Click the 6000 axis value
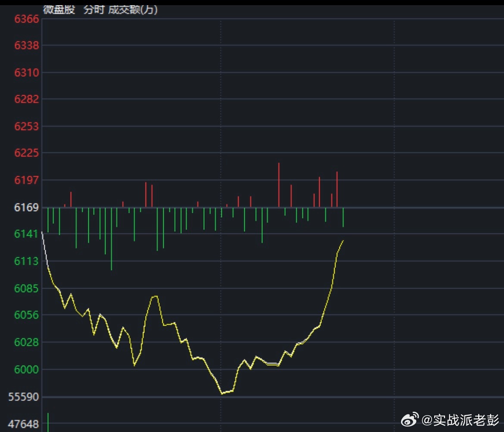The width and height of the screenshot is (504, 432). click(27, 369)
